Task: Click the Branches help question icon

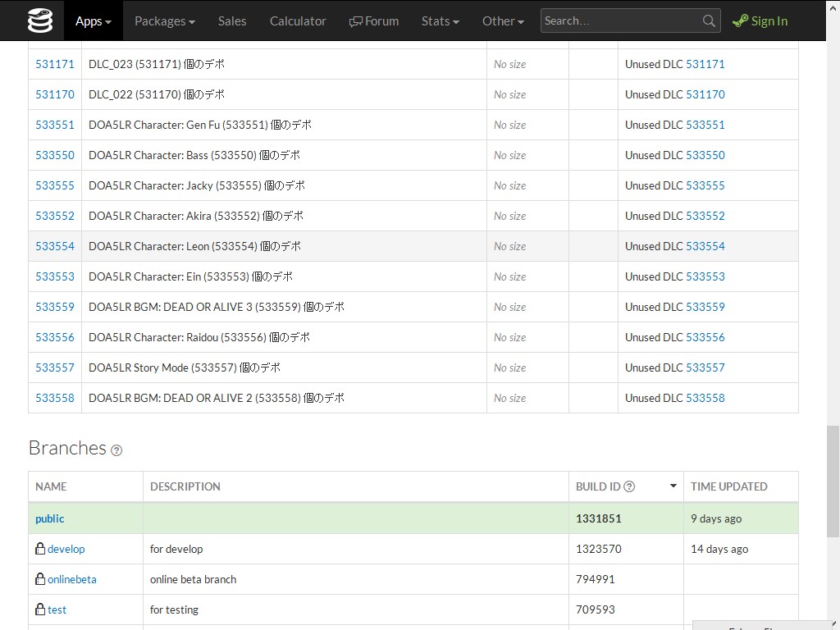Action: click(116, 450)
